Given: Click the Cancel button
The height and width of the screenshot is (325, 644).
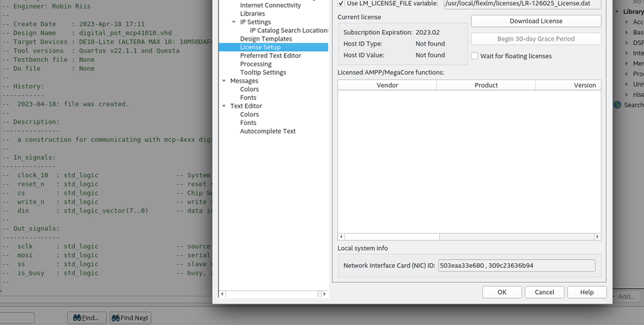Looking at the screenshot, I should coord(544,292).
